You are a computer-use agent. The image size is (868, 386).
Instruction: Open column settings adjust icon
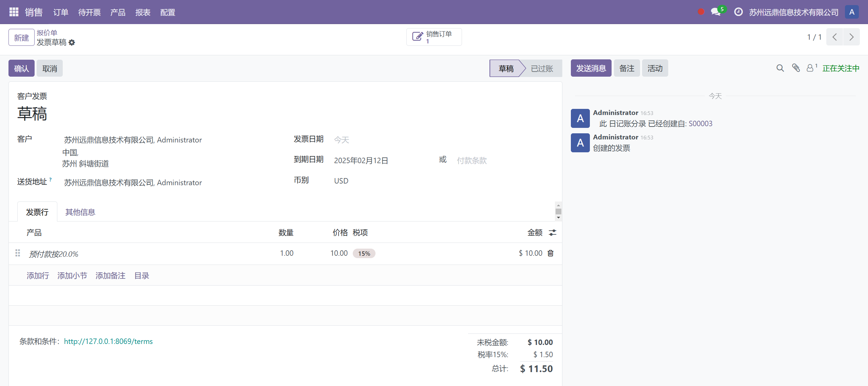553,233
